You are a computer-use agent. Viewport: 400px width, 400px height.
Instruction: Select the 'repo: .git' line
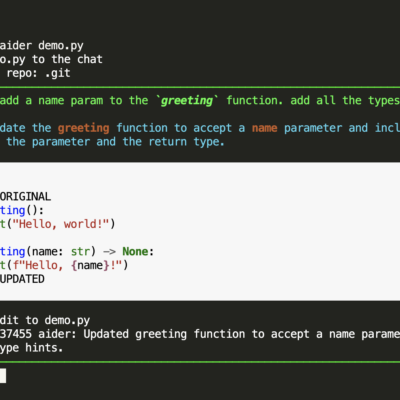pyautogui.click(x=38, y=73)
